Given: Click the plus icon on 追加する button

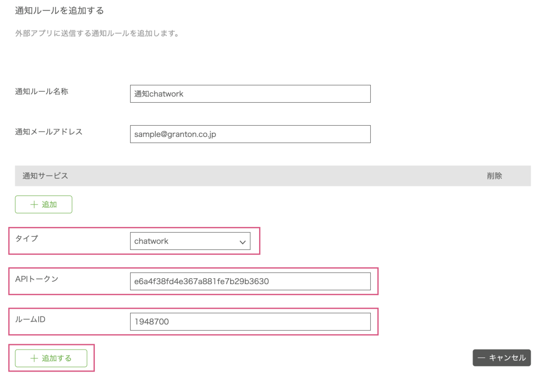Looking at the screenshot, I should click(x=34, y=358).
